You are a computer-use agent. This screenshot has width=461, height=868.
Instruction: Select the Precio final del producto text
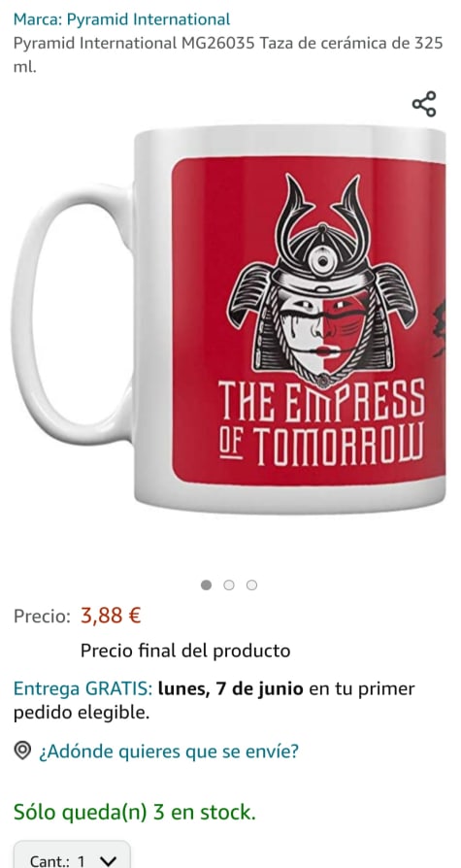(185, 651)
